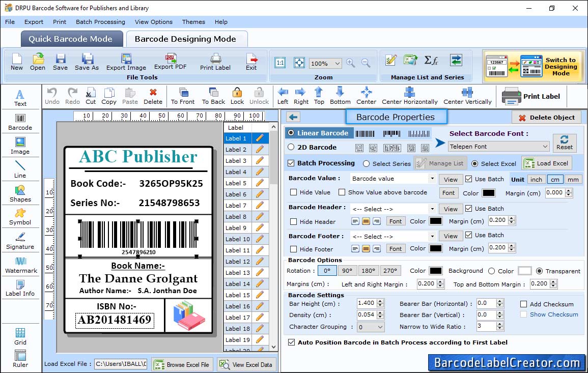588x373 pixels.
Task: Enable the Hide Value checkbox
Action: tap(294, 192)
